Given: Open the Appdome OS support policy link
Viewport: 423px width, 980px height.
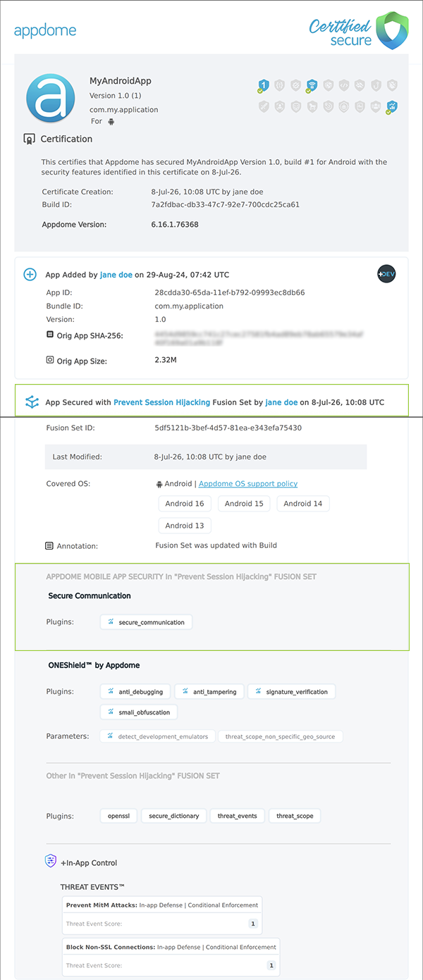Looking at the screenshot, I should pos(248,484).
